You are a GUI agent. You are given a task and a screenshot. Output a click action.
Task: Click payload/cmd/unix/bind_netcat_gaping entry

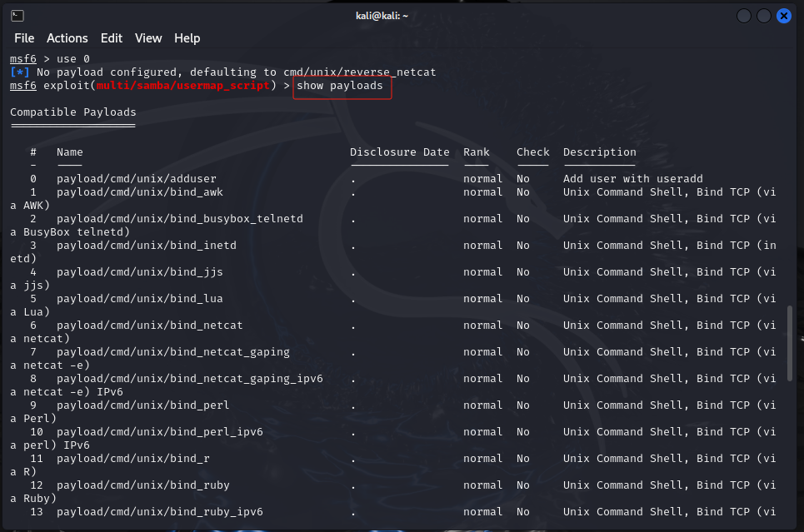click(173, 352)
